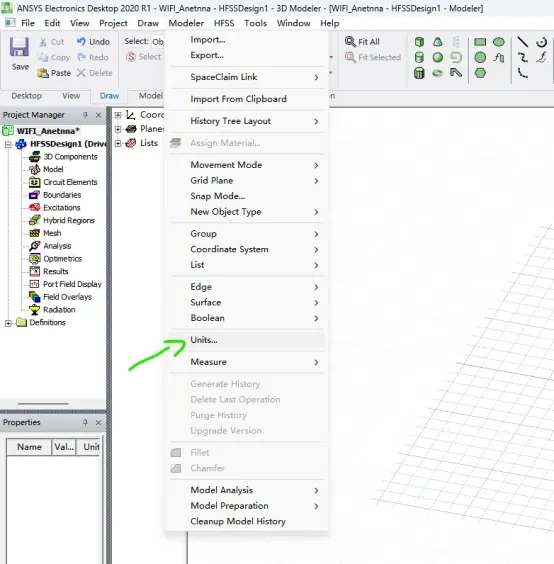
Task: Click the Undo icon
Action: coord(81,41)
